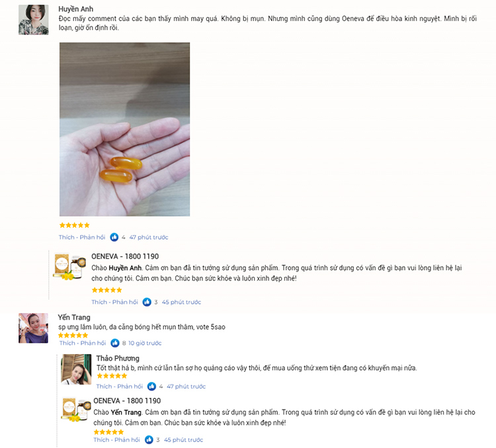Open Huyền Anh's profile avatar
The width and height of the screenshot is (496, 448).
click(33, 20)
